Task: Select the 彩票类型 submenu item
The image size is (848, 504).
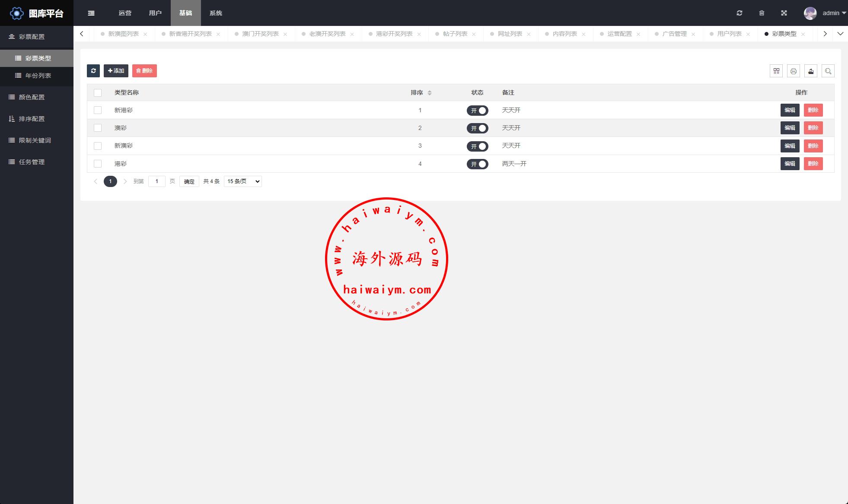Action: pos(37,58)
